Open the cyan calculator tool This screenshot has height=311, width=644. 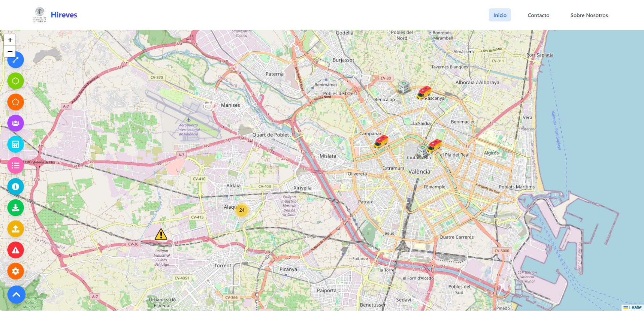coord(15,144)
